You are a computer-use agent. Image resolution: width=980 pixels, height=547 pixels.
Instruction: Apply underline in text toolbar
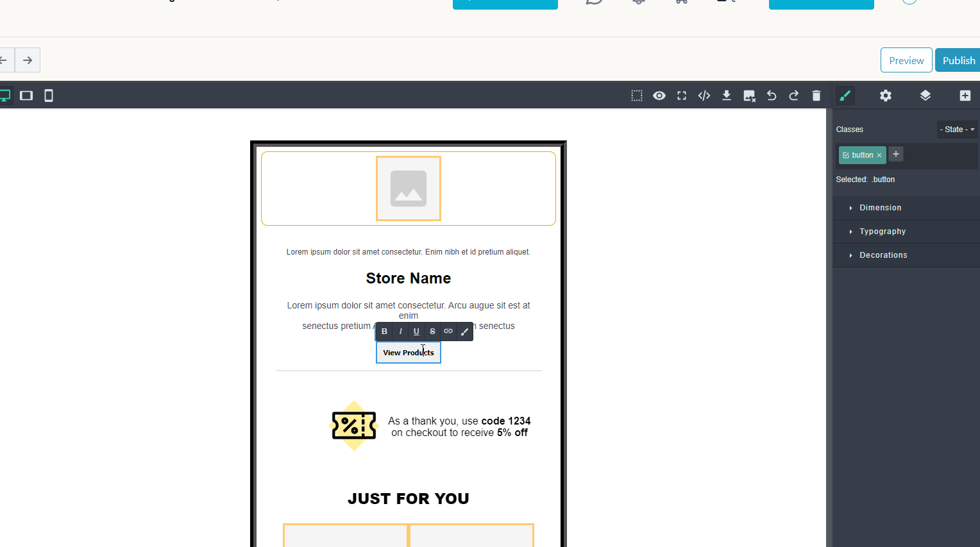tap(416, 332)
